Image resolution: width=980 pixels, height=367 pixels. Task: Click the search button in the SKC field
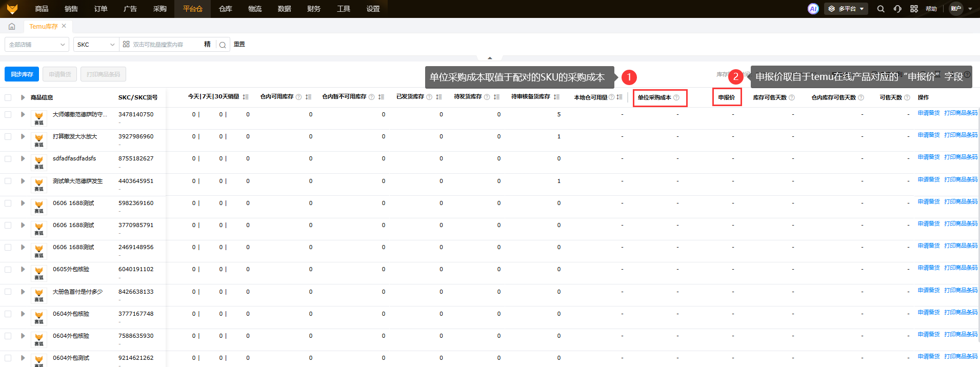223,45
